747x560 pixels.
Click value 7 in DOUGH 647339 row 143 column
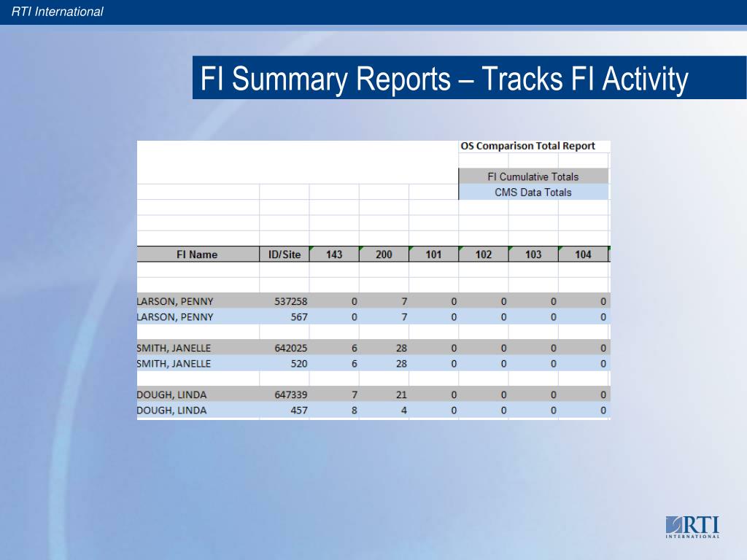pyautogui.click(x=354, y=394)
